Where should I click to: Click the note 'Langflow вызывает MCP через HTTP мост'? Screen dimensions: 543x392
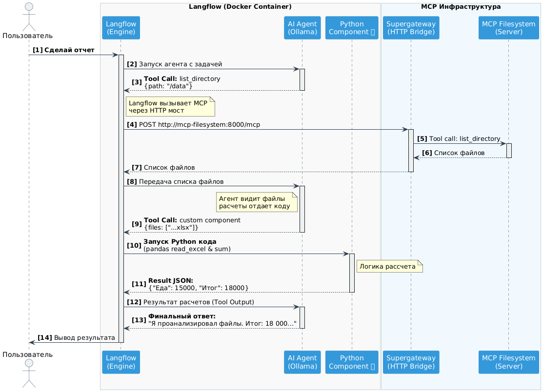click(170, 107)
